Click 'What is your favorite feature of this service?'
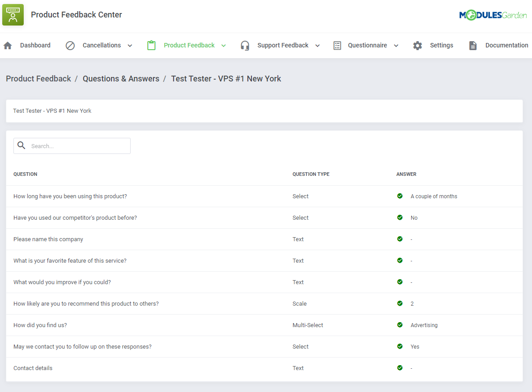532x392 pixels. (70, 260)
